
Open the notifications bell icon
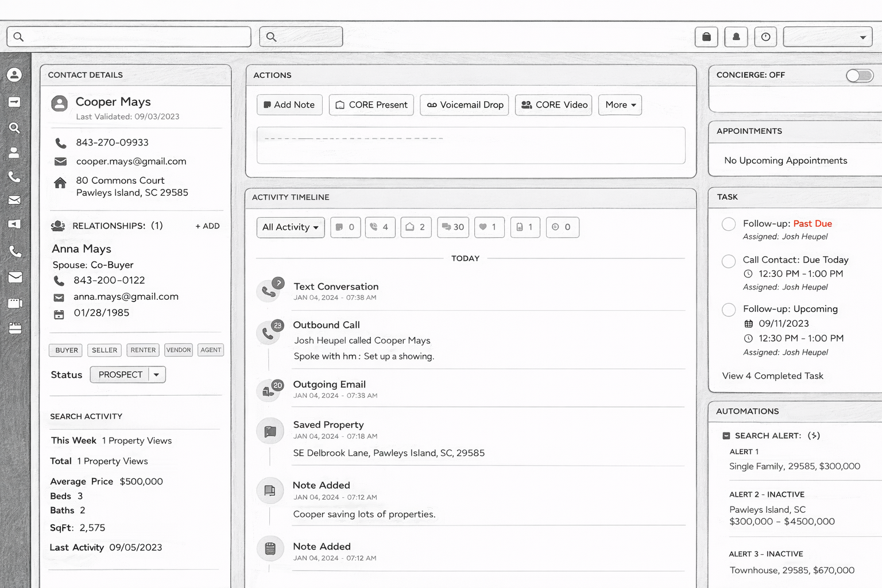pyautogui.click(x=736, y=37)
